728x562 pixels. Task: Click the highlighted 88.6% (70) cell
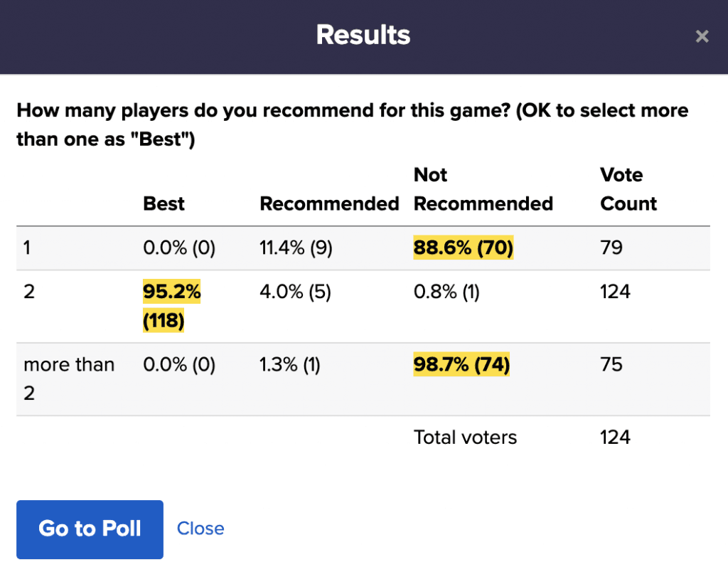(463, 248)
